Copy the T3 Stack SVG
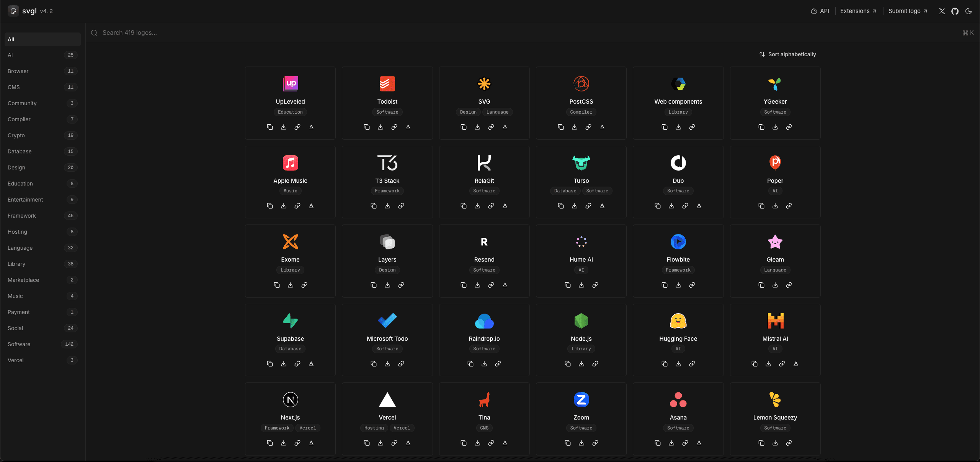Image resolution: width=980 pixels, height=462 pixels. click(x=374, y=206)
